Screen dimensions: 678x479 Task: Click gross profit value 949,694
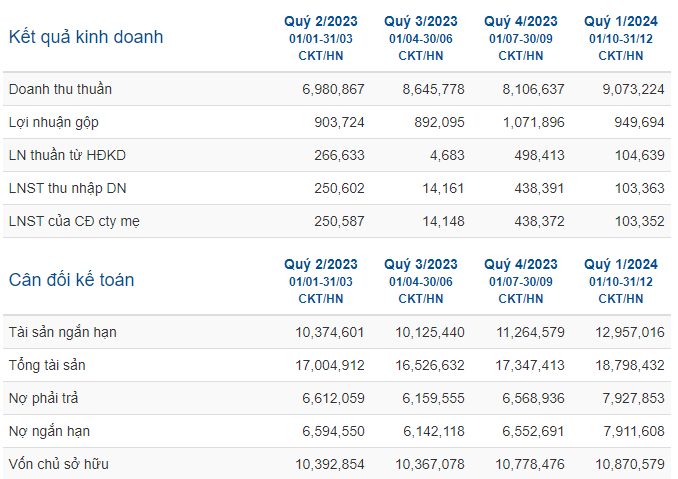point(639,122)
